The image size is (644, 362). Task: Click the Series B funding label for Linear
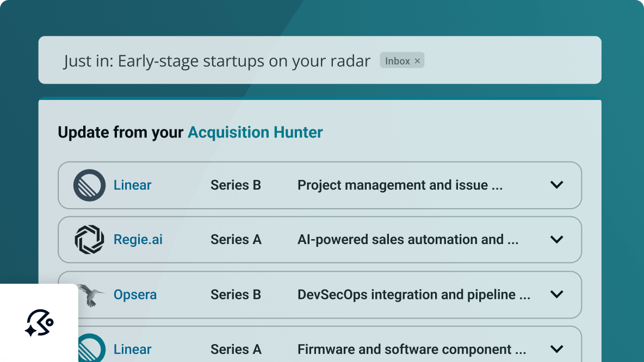point(236,185)
